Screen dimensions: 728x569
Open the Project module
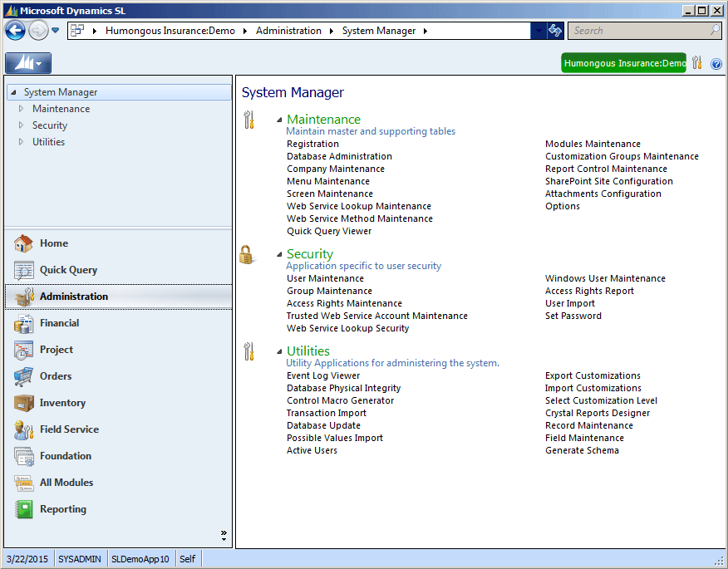(x=118, y=350)
